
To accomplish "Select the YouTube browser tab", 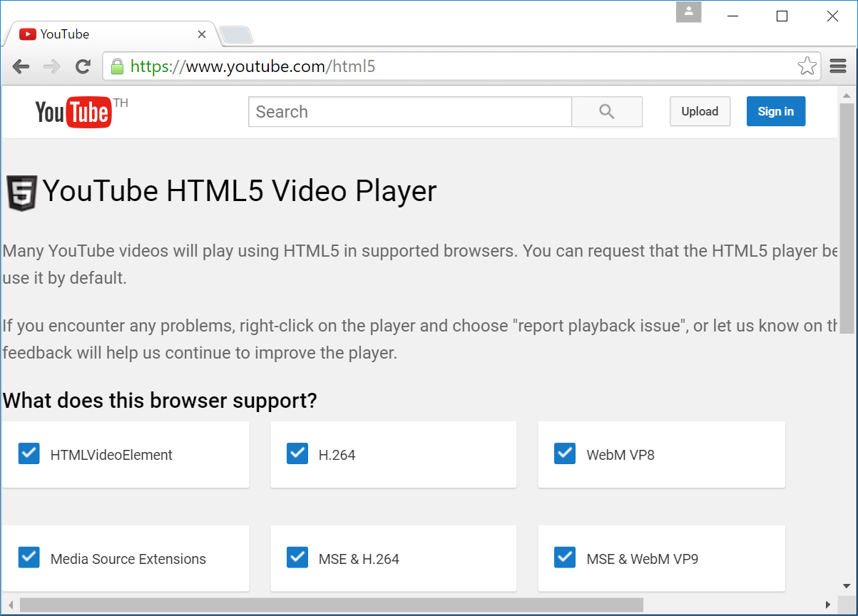I will [111, 34].
